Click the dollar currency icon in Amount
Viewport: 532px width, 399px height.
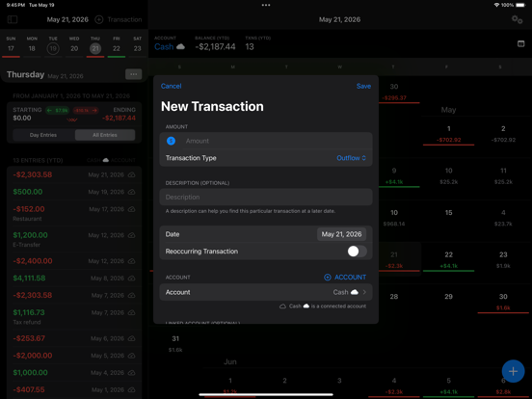click(x=171, y=141)
